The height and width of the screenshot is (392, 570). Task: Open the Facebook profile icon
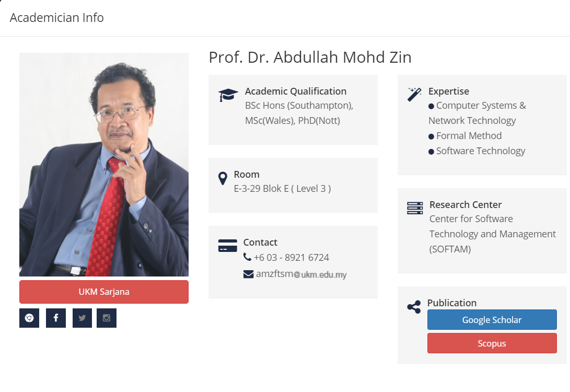(x=56, y=318)
